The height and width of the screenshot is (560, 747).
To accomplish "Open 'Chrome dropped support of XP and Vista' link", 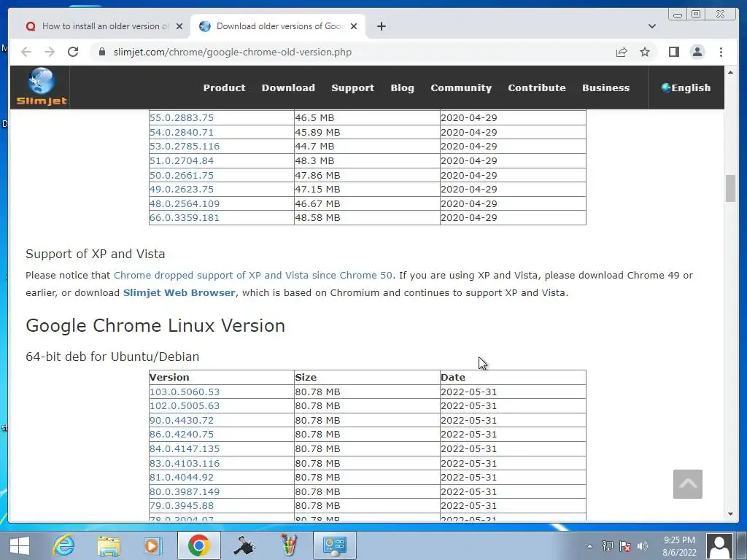I will [253, 275].
